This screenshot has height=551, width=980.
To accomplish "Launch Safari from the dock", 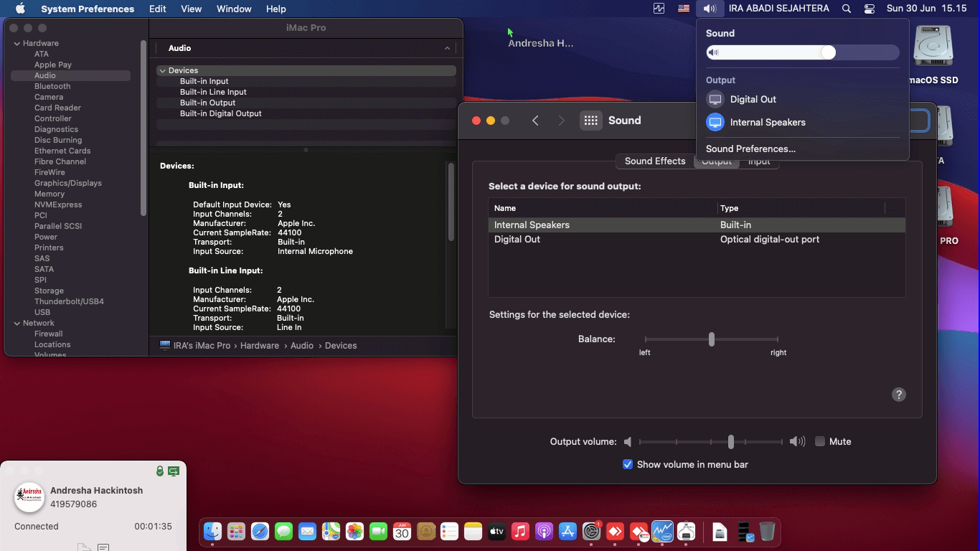I will click(260, 531).
